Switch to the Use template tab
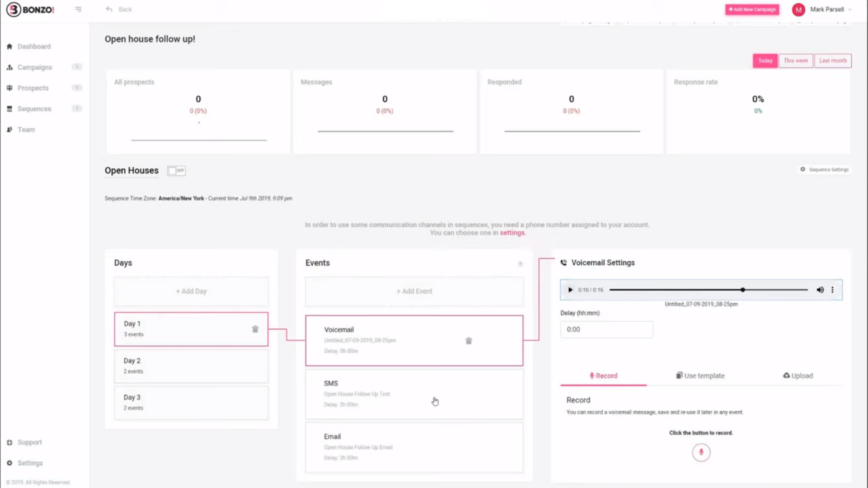Screen dimensions: 868x488 click(x=700, y=376)
